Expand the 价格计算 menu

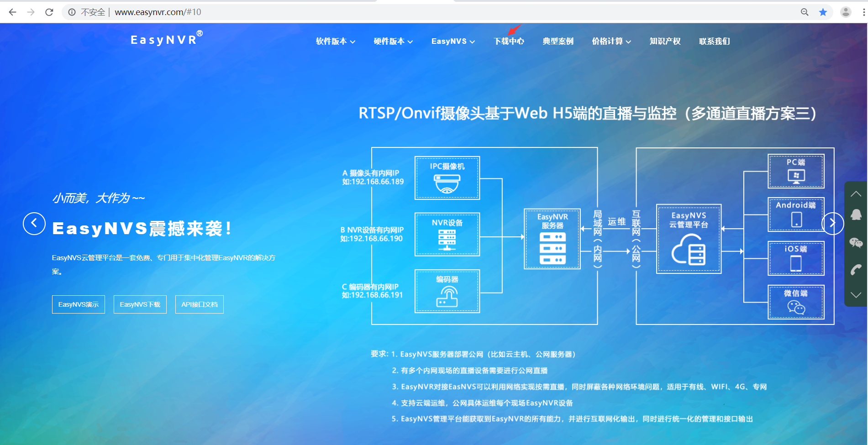pyautogui.click(x=611, y=41)
